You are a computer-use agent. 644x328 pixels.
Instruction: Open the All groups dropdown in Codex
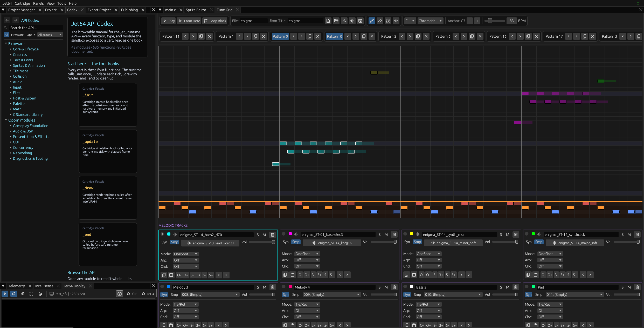[50, 35]
